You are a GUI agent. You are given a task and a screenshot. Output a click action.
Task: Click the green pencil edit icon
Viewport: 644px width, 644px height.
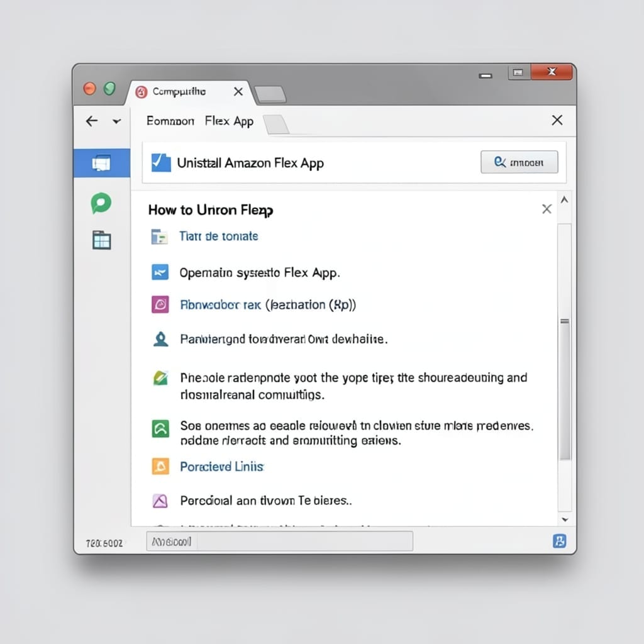pyautogui.click(x=160, y=377)
